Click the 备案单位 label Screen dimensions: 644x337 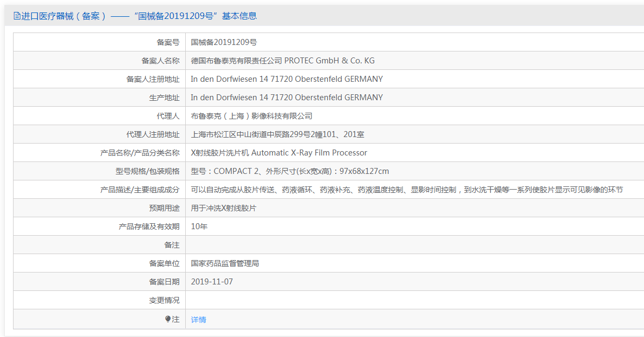tap(164, 263)
